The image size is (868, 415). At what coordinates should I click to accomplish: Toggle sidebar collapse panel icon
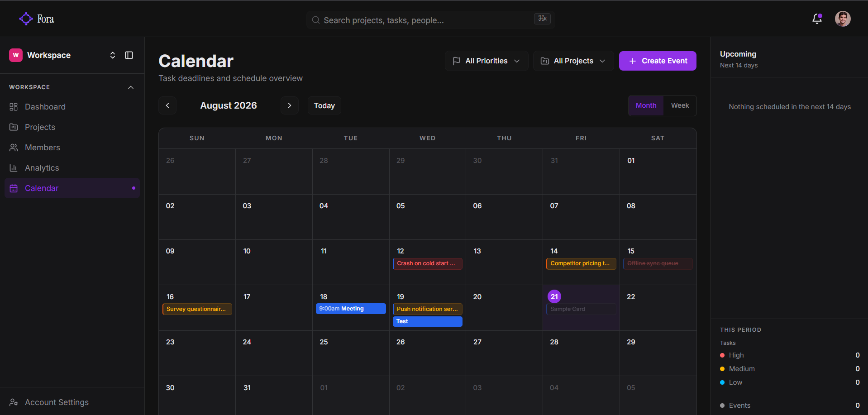(x=129, y=55)
